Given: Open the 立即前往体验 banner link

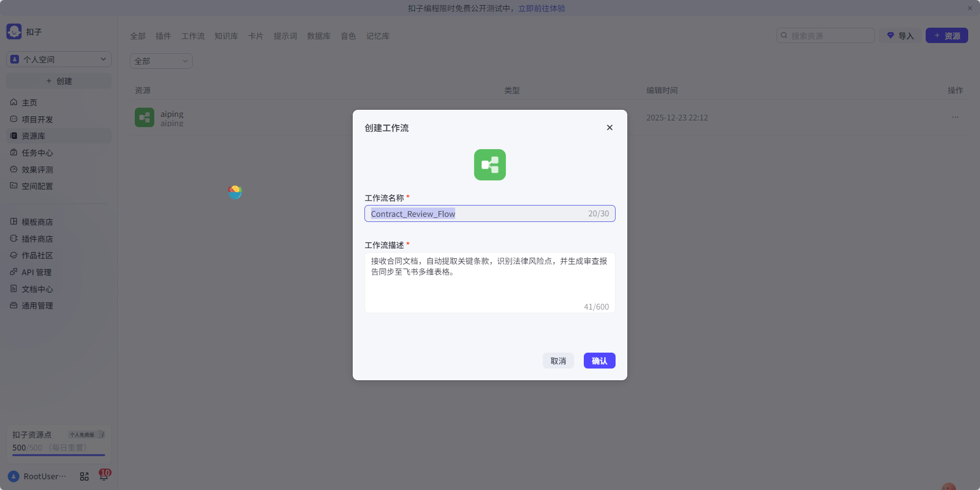Looking at the screenshot, I should [541, 8].
